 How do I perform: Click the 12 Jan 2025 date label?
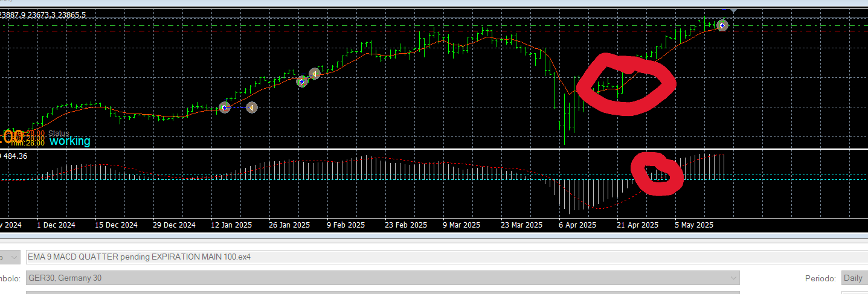231,225
